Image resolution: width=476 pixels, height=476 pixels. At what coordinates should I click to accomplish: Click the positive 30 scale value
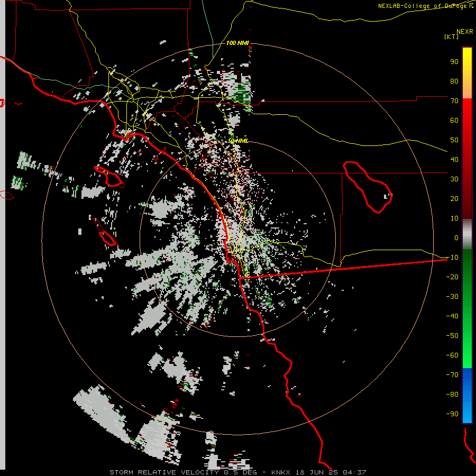point(454,179)
